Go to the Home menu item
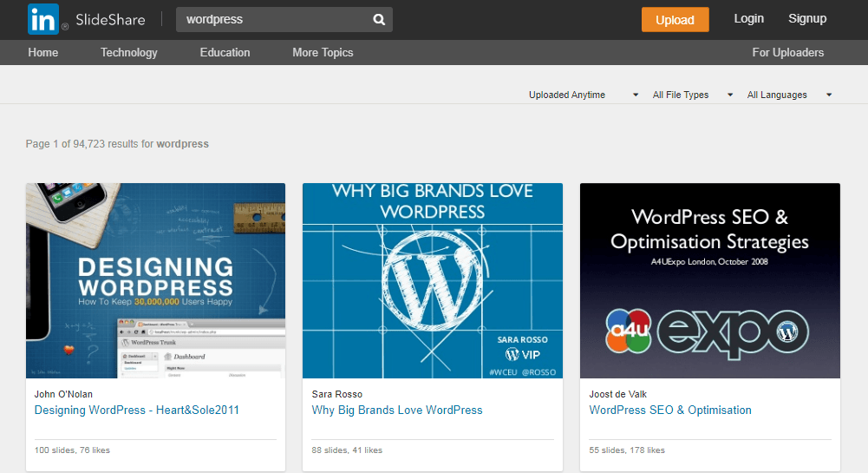The height and width of the screenshot is (473, 868). click(43, 53)
